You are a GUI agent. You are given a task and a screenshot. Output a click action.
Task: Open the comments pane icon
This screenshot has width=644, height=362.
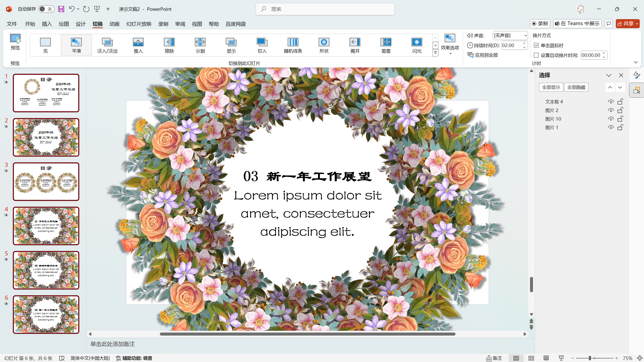609,24
